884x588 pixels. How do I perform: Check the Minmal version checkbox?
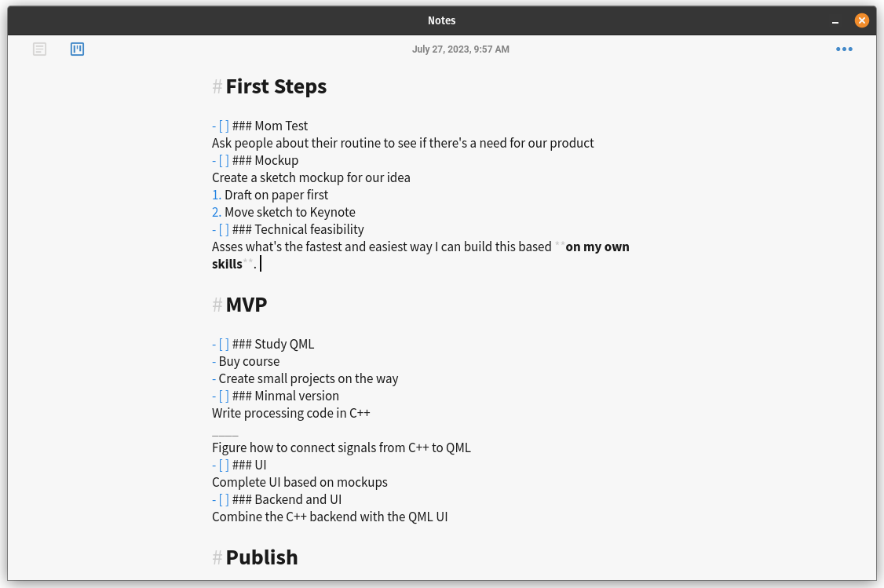[x=222, y=396]
